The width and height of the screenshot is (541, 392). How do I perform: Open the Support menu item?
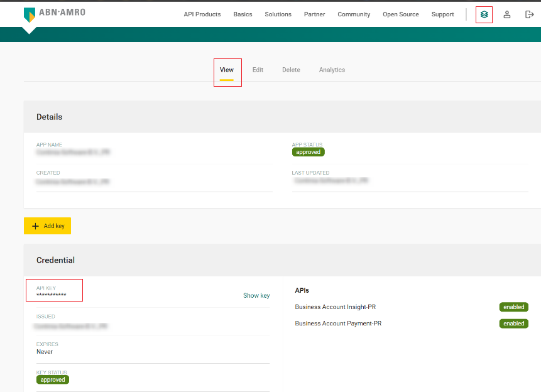click(x=442, y=14)
